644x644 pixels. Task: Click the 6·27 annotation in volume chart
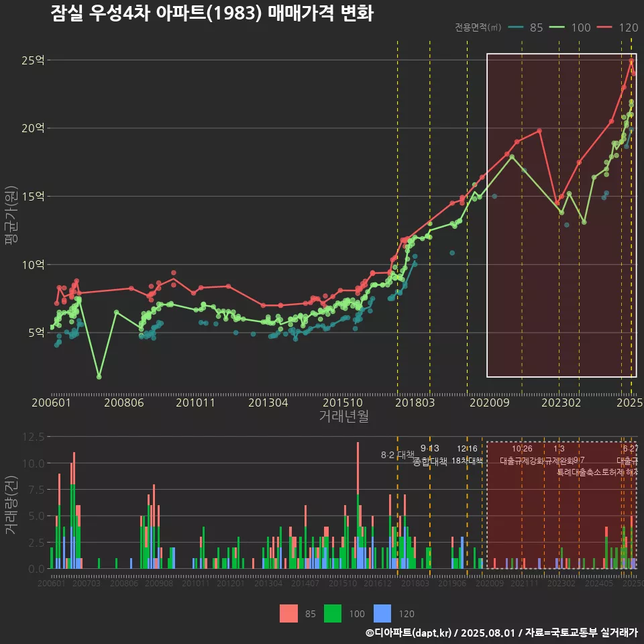631,449
